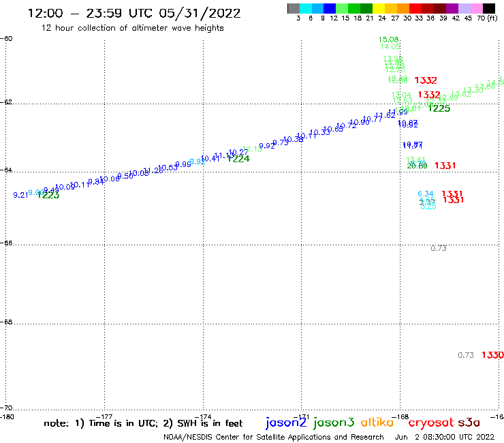Pick the purple swatch in the color legend

[452, 8]
